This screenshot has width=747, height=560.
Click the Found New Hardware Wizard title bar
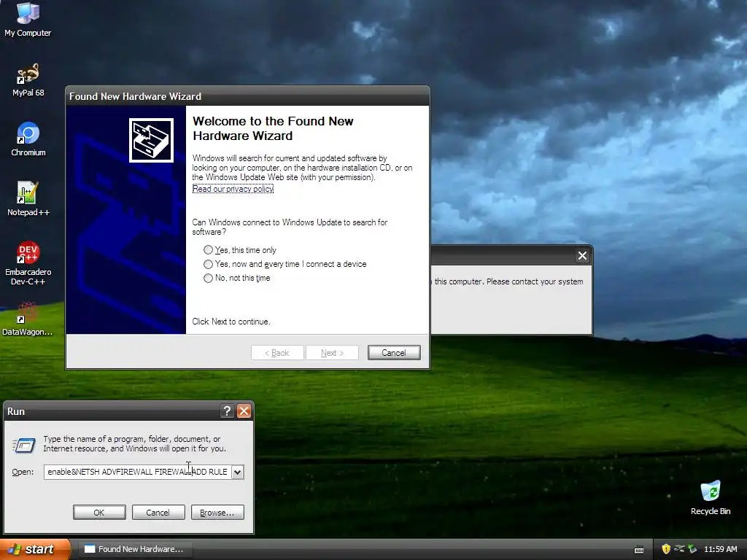click(247, 96)
